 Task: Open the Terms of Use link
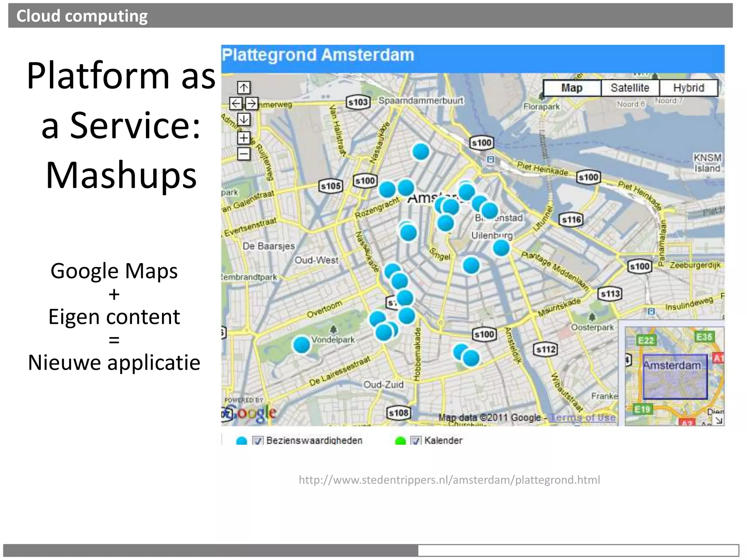(582, 417)
